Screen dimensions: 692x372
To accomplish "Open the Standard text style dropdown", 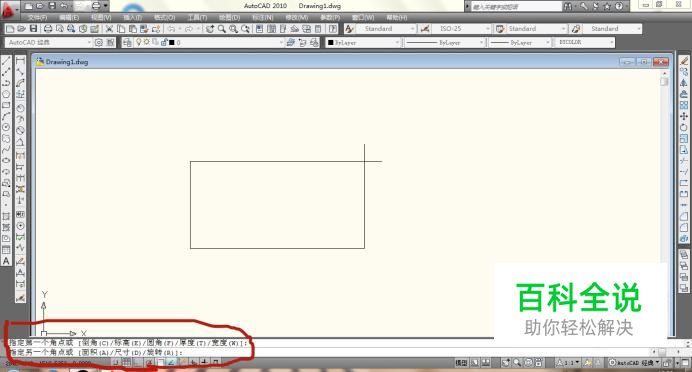I will (x=386, y=29).
